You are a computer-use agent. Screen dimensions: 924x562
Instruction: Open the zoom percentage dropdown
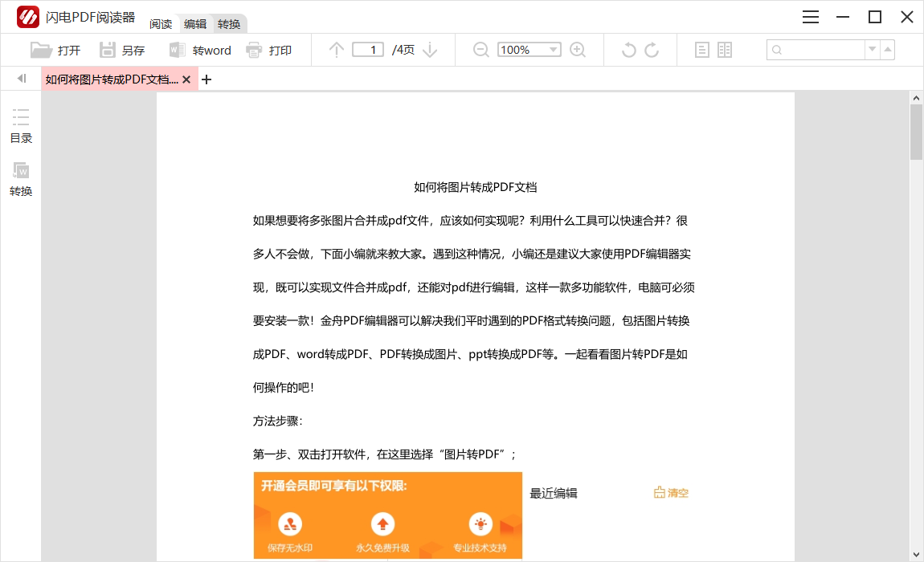(x=554, y=50)
